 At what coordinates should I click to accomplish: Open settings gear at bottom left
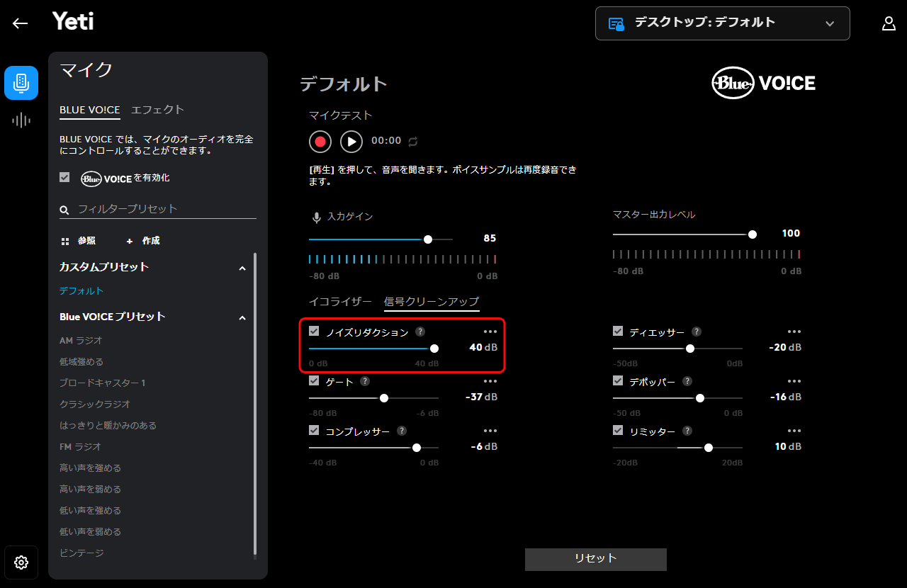pyautogui.click(x=21, y=562)
